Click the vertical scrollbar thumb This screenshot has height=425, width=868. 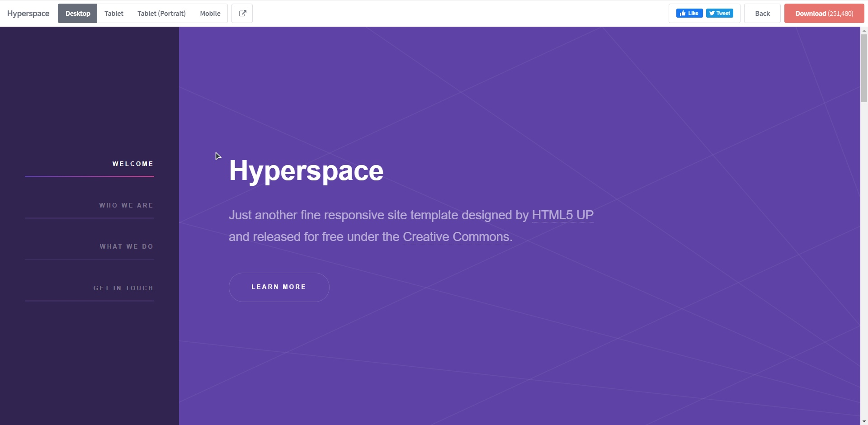(864, 68)
